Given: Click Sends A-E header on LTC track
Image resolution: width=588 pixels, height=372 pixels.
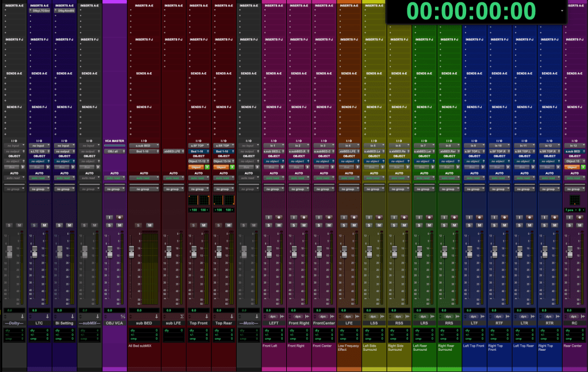Looking at the screenshot, I should [40, 73].
